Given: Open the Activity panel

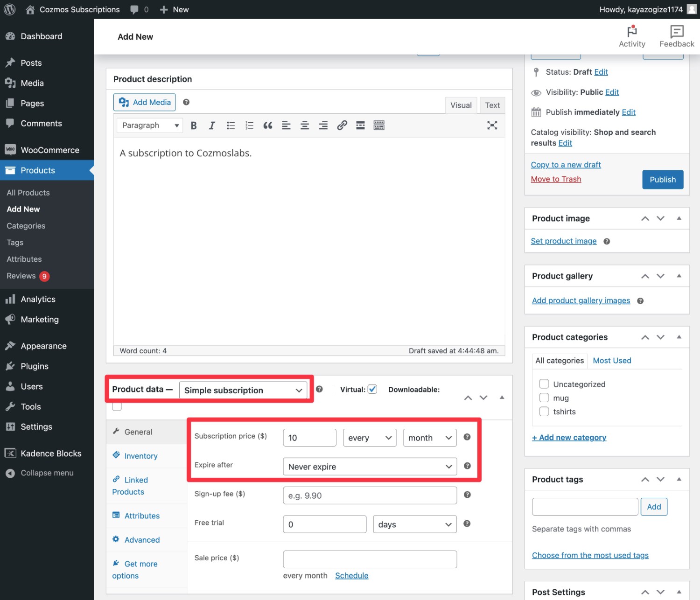Looking at the screenshot, I should 632,36.
